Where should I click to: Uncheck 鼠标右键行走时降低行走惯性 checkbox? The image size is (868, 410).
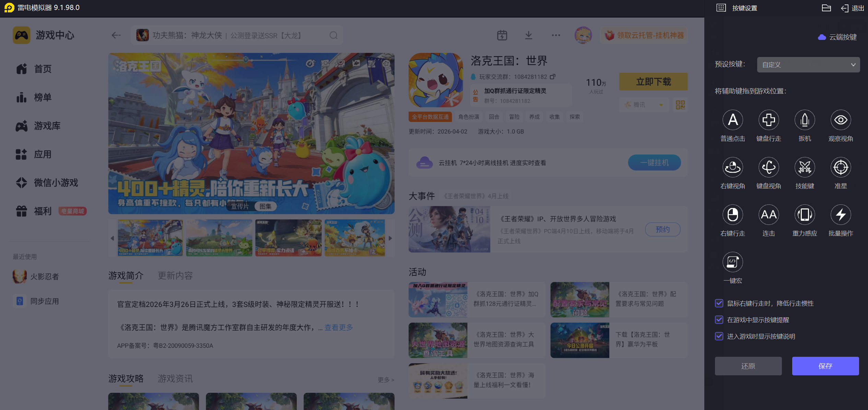[x=719, y=303]
